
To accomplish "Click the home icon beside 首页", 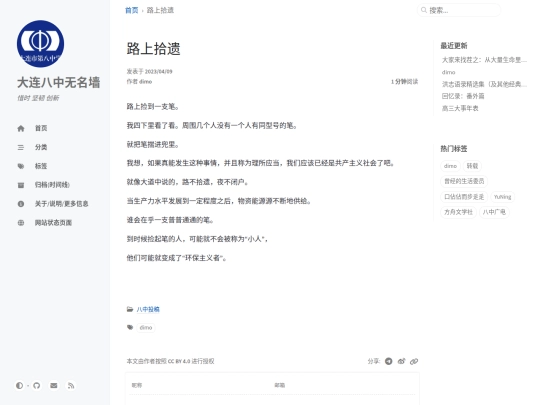I will pyautogui.click(x=21, y=128).
